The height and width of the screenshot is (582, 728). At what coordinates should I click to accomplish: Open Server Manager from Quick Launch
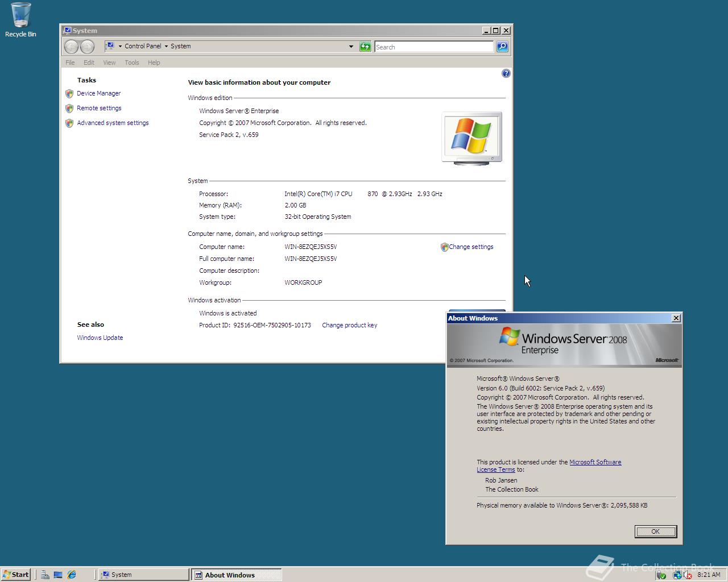tap(45, 575)
